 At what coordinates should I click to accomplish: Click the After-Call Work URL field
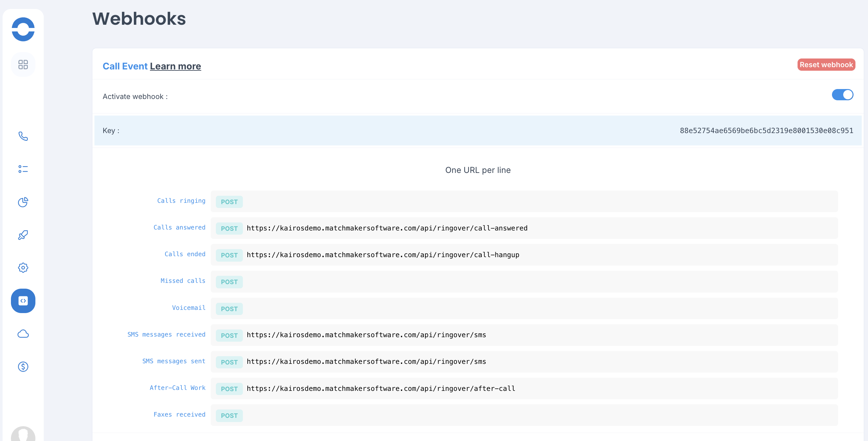[x=524, y=389]
